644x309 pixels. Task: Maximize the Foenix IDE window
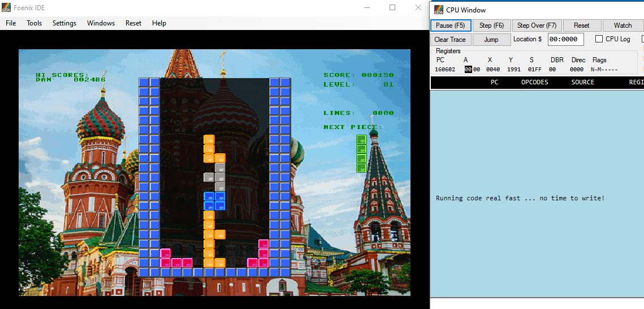[392, 7]
